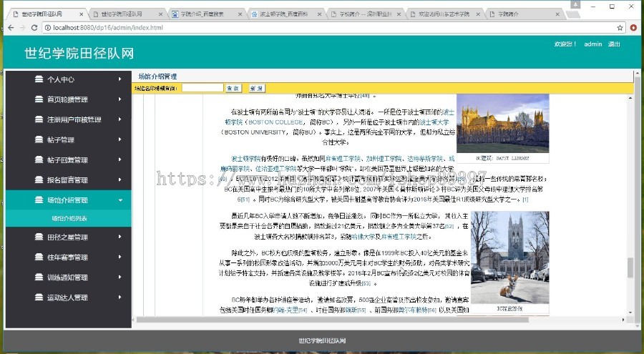
Task: Open the 场馆介绍列表 submenu item
Action: pos(69,218)
